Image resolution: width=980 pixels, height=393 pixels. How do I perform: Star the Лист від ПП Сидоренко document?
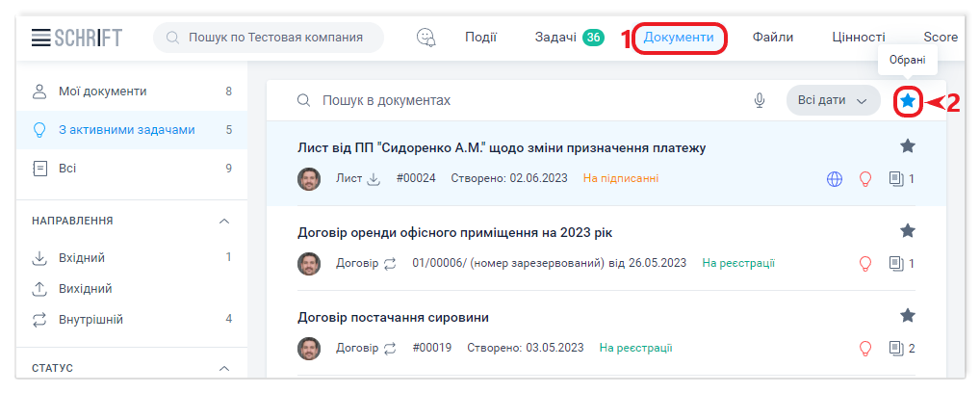(907, 146)
